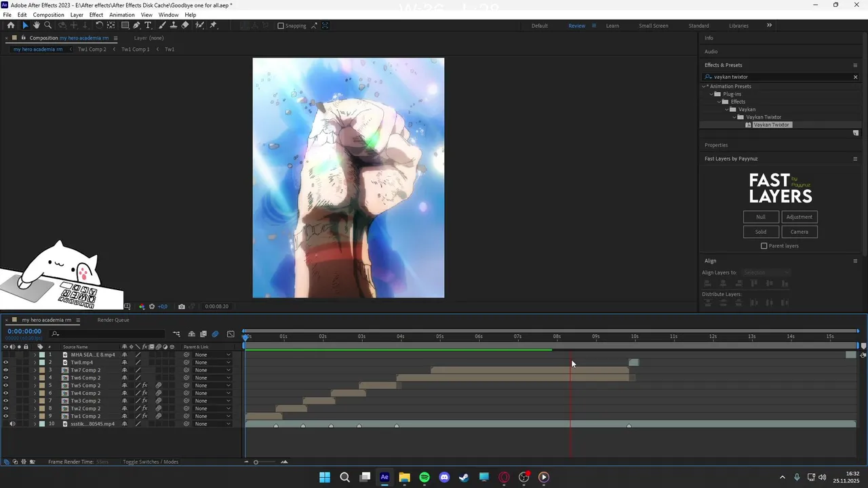The image size is (868, 488).
Task: Go to the Home screen icon
Action: point(11,25)
